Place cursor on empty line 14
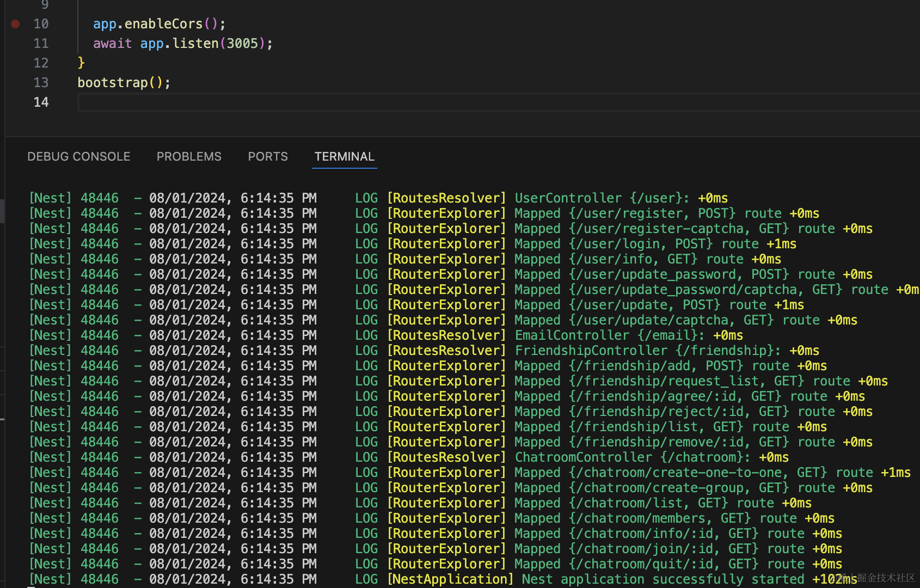Screen dimensions: 920x588 click(327, 102)
